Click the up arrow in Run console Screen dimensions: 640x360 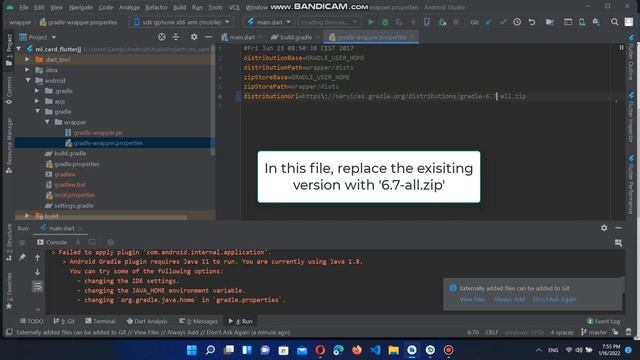[37, 258]
